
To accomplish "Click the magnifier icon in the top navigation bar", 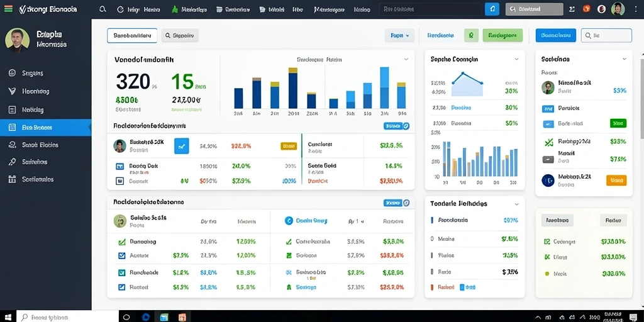I will [103, 9].
